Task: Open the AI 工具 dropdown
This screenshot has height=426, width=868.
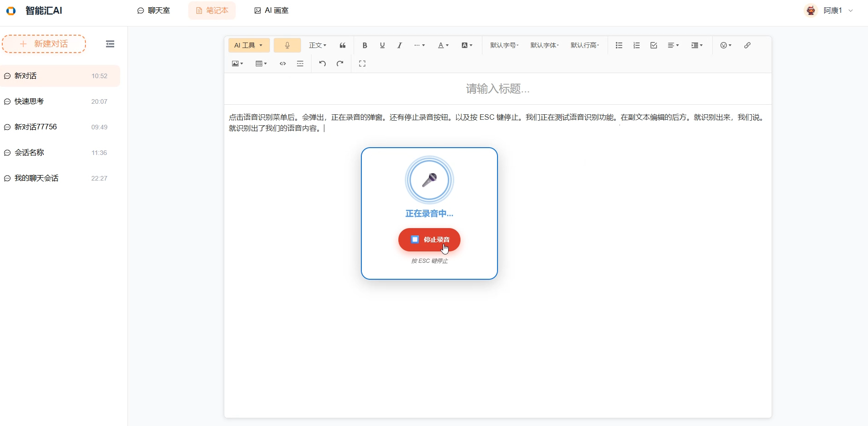Action: pos(248,45)
